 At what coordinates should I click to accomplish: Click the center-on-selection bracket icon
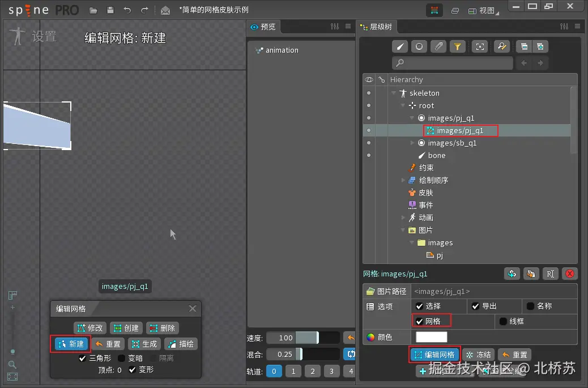coord(480,46)
